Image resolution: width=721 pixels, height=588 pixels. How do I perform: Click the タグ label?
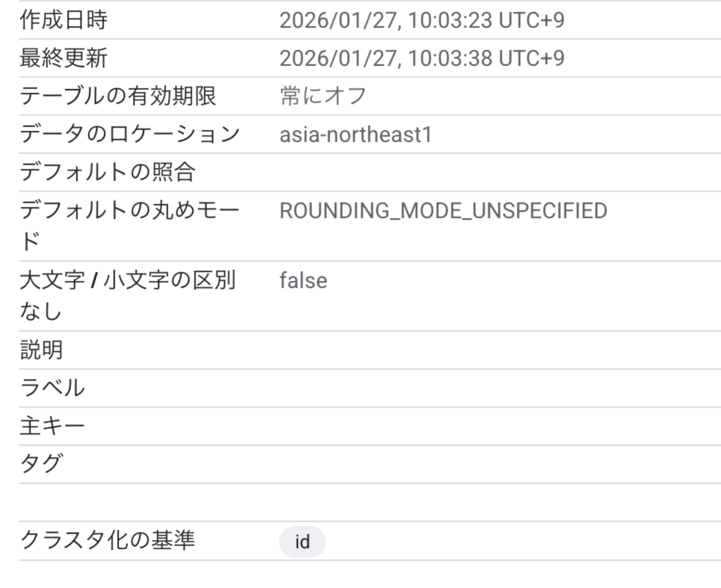(41, 464)
